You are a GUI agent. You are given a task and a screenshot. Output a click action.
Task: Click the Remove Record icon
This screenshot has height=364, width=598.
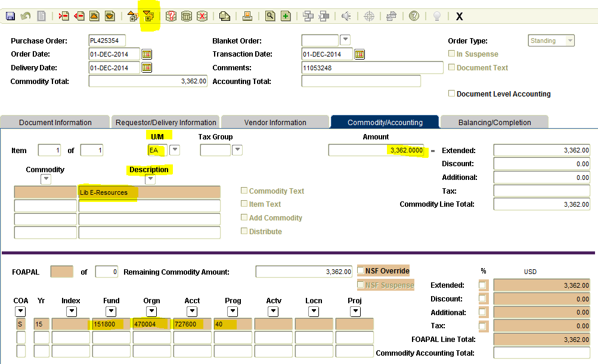[79, 16]
